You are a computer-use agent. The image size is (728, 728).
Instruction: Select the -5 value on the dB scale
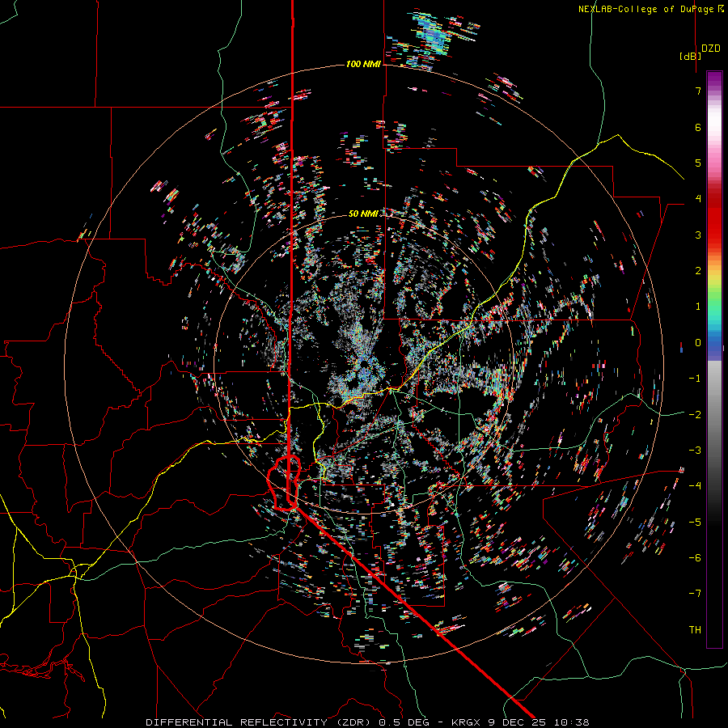coord(695,522)
